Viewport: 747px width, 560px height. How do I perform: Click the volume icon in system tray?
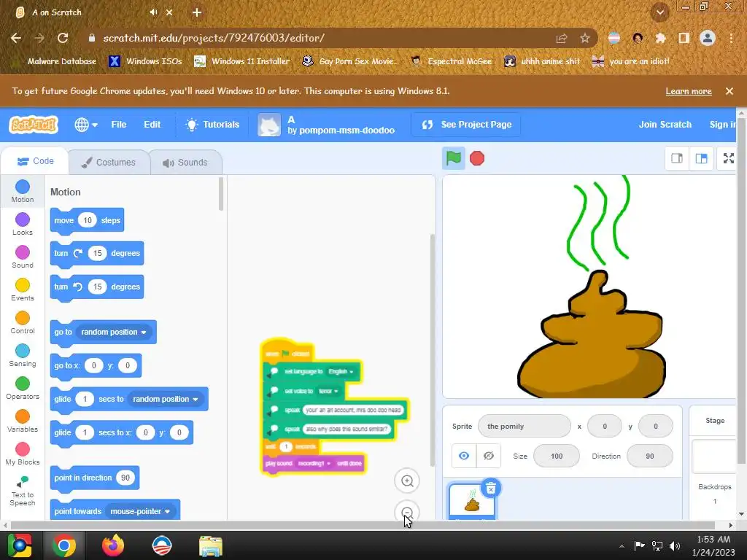point(675,546)
